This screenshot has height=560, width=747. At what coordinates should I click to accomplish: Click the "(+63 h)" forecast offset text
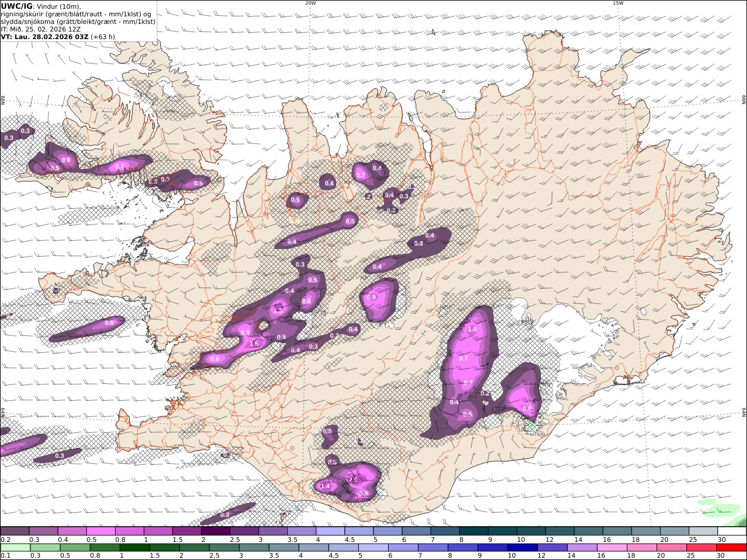[x=103, y=37]
